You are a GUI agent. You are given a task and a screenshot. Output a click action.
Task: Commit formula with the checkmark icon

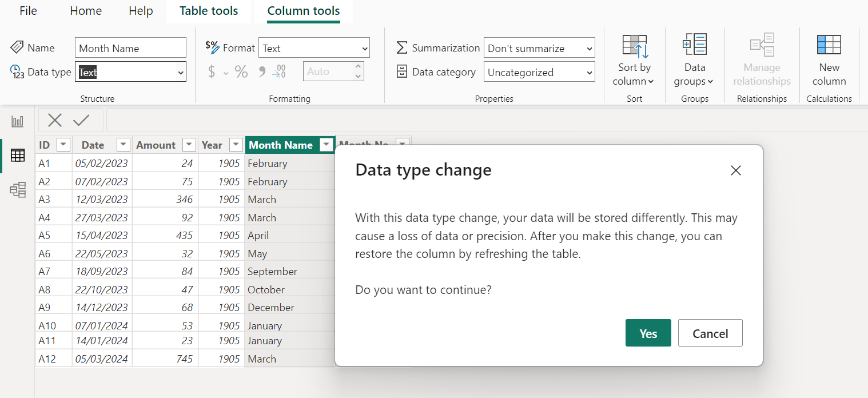pyautogui.click(x=81, y=120)
